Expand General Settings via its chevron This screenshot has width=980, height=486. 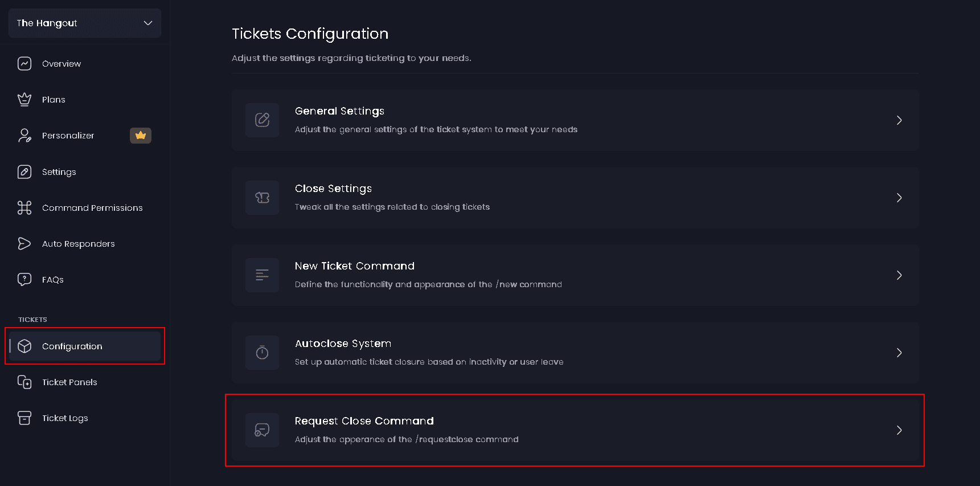pyautogui.click(x=899, y=120)
